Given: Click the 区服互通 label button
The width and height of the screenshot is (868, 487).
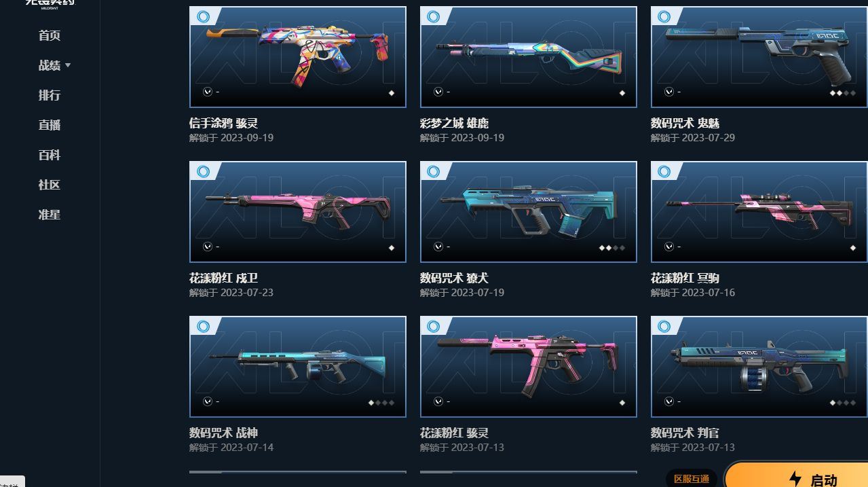Looking at the screenshot, I should tap(692, 479).
